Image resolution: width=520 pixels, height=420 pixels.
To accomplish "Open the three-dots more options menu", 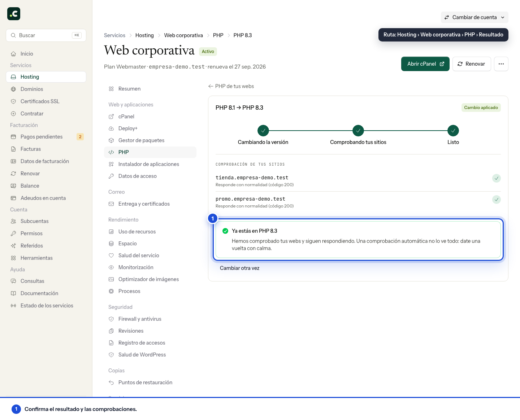I will point(501,64).
